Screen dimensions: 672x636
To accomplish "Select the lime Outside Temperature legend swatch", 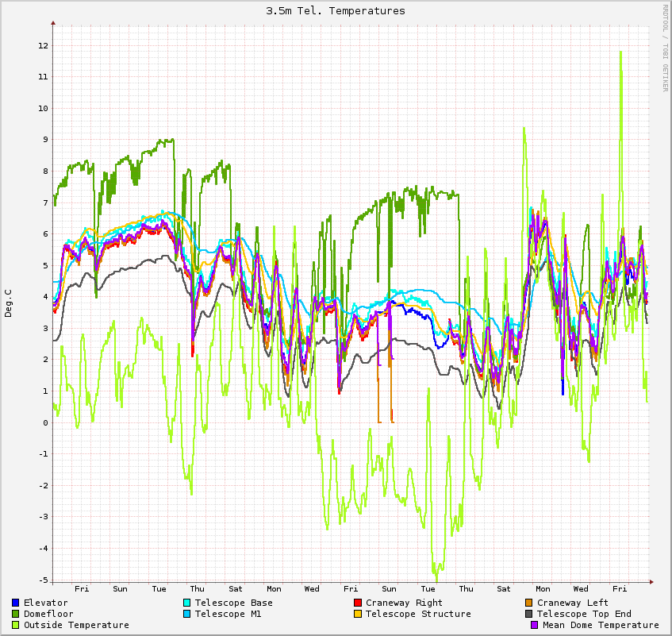I will [x=16, y=625].
